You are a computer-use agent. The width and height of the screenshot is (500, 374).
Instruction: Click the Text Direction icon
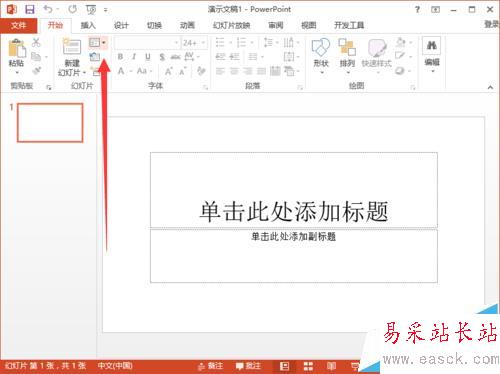pyautogui.click(x=289, y=43)
